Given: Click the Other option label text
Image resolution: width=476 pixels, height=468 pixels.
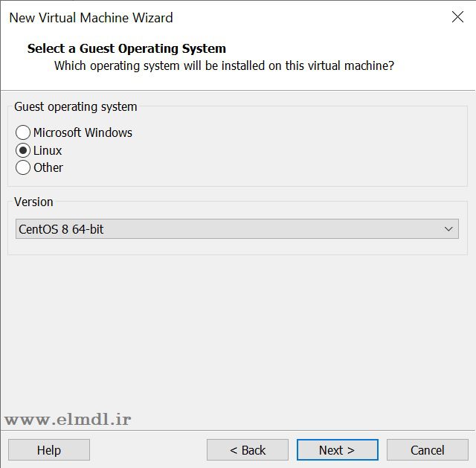Looking at the screenshot, I should point(48,167).
